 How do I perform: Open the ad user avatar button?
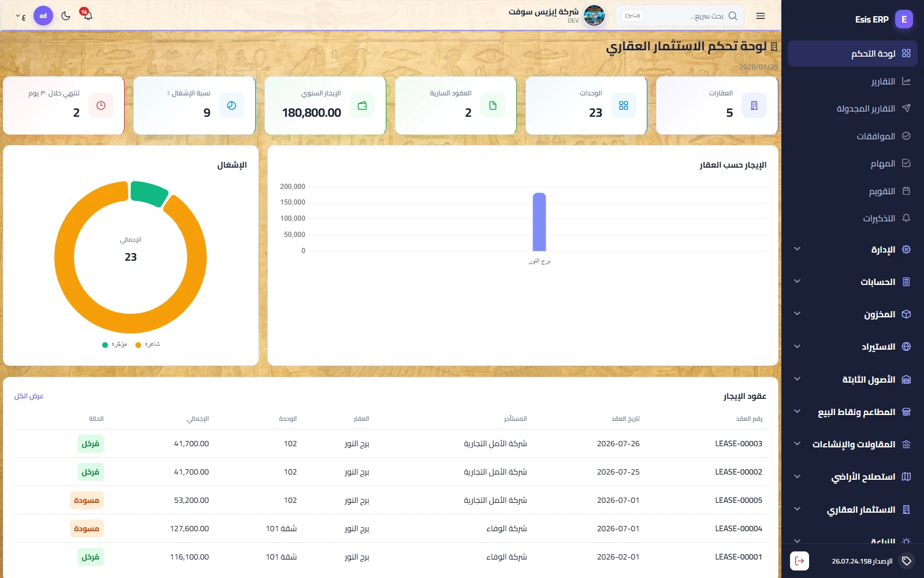coord(43,16)
